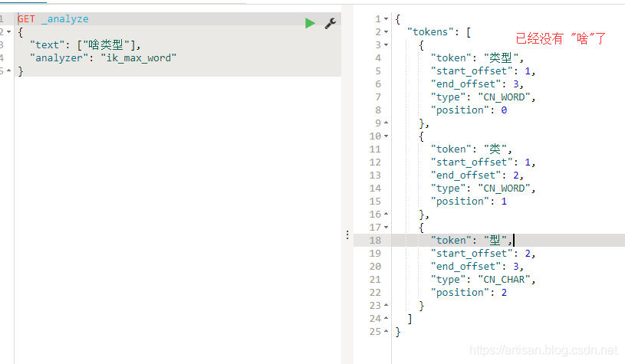
Task: Click the "type": "CN_CHAR" response line
Action: pos(482,280)
